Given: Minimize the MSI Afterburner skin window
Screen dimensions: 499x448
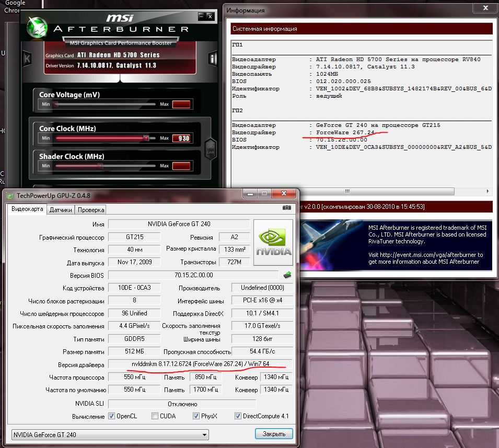Looking at the screenshot, I should point(201,16).
